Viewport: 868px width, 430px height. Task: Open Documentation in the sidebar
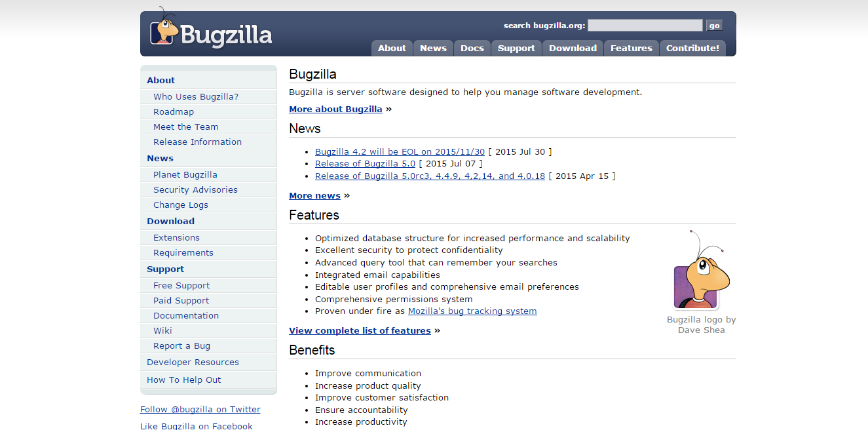[x=186, y=315]
